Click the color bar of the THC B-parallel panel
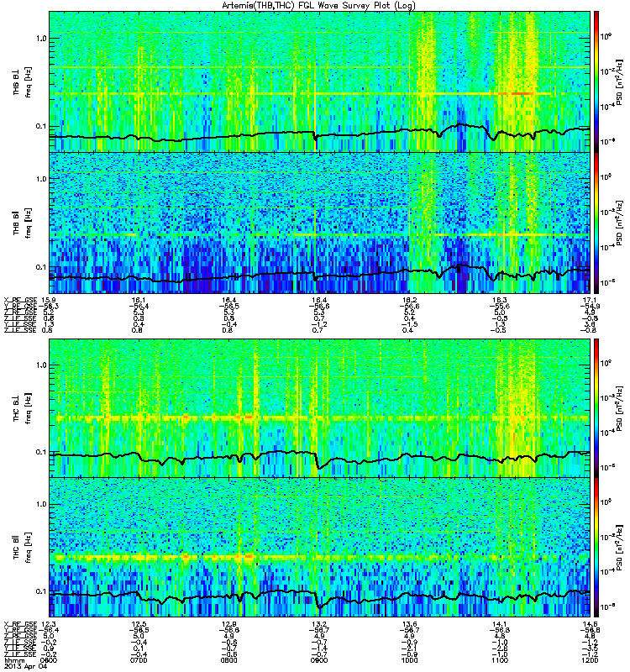630x672 pixels. [596, 547]
